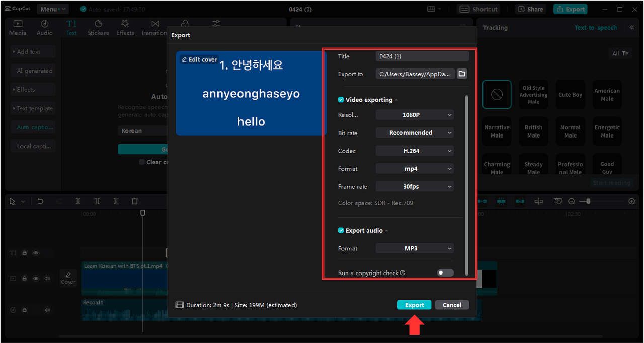This screenshot has height=343, width=644.
Task: Click the Share button in title bar
Action: [530, 9]
